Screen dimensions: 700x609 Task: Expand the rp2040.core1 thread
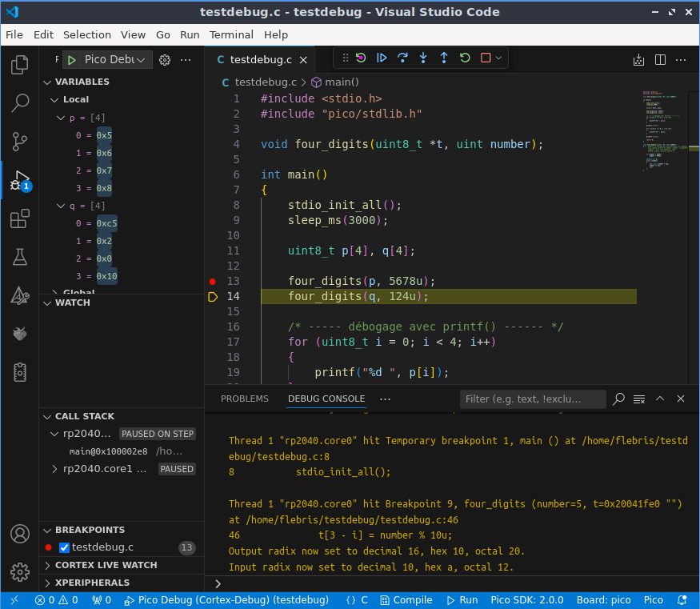pos(54,469)
